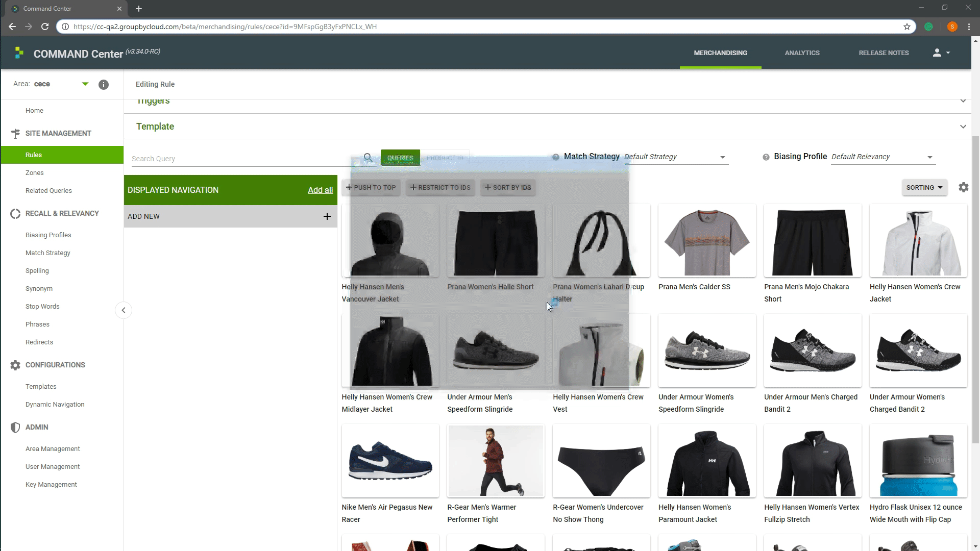Open the RELEASE NOTES tab
980x551 pixels.
[884, 53]
